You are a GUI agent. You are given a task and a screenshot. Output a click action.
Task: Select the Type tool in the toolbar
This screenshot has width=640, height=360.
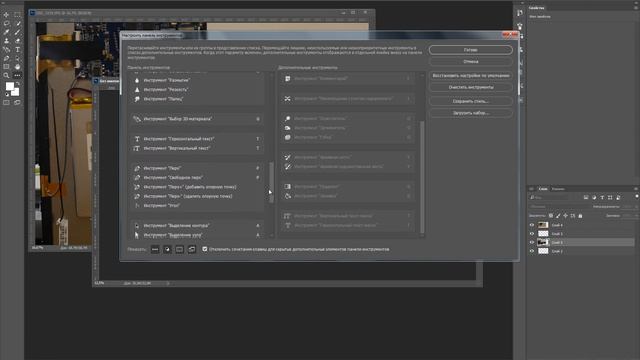coord(17,49)
